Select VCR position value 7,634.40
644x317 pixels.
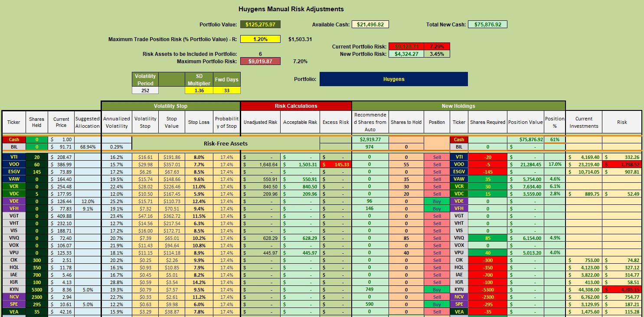(x=525, y=187)
